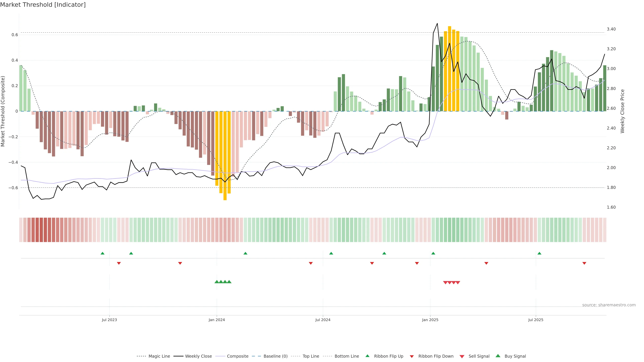644x362 pixels.
Task: Click the source: sharemaestro.com text
Action: [x=609, y=305]
